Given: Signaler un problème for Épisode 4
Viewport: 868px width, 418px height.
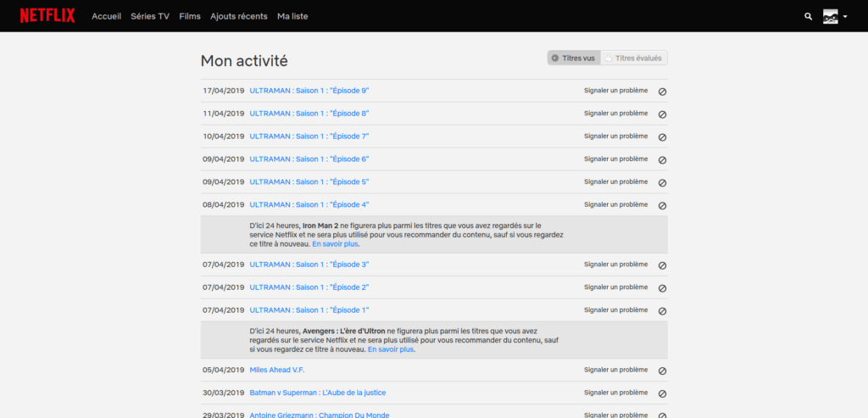Looking at the screenshot, I should 615,204.
